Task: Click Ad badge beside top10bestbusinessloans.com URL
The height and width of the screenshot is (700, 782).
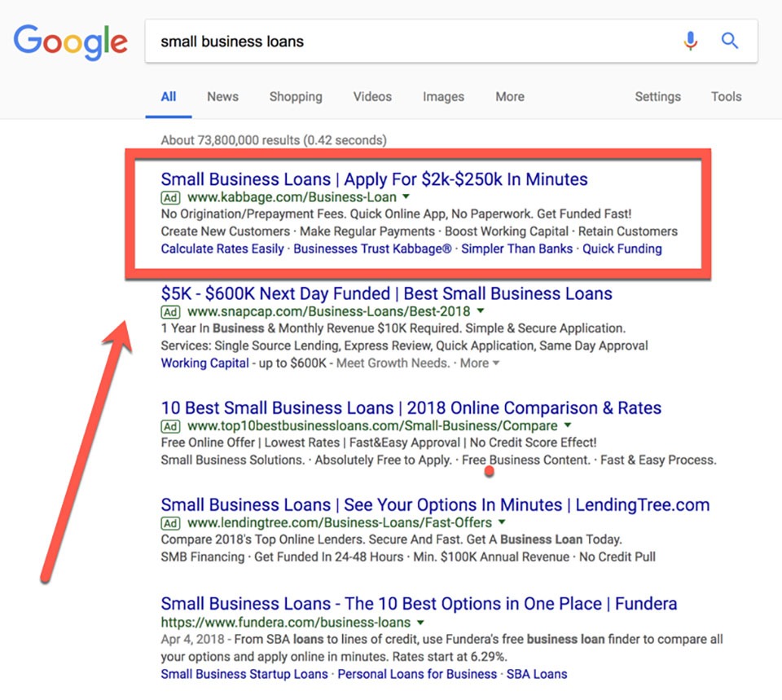Action: (170, 426)
